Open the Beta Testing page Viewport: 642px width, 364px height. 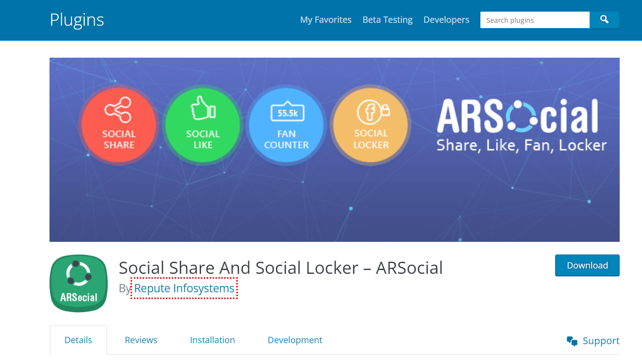[x=387, y=19]
